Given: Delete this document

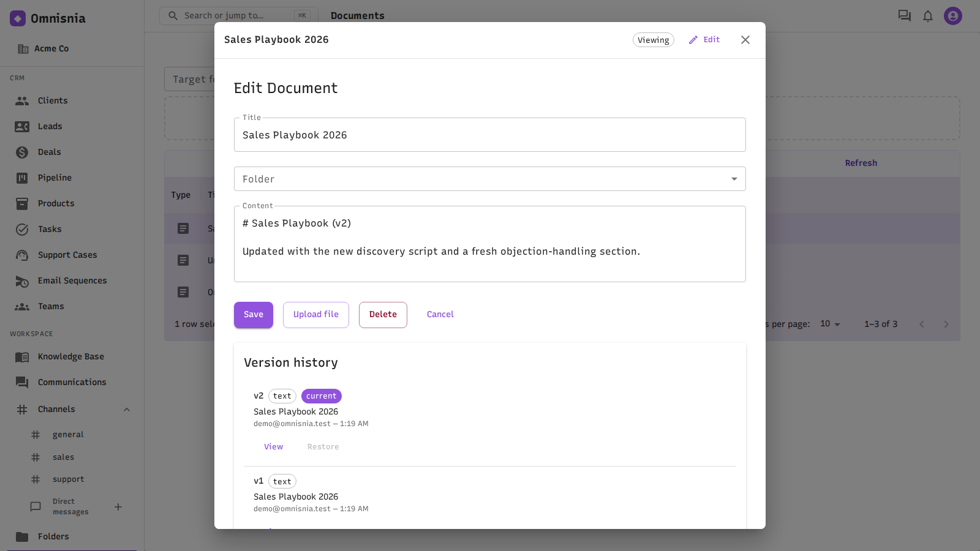Looking at the screenshot, I should pos(383,315).
